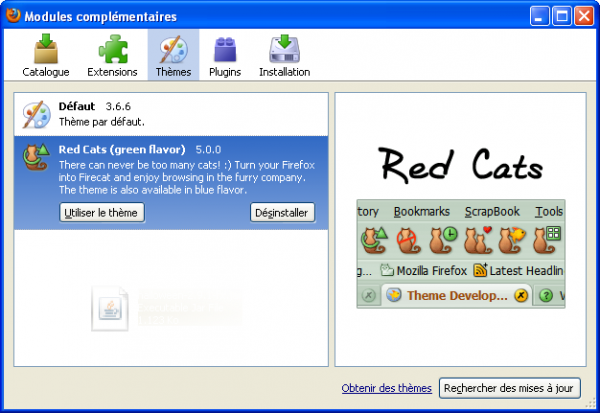Open the Obtenir des thèmes link
Image resolution: width=600 pixels, height=413 pixels.
pos(386,388)
